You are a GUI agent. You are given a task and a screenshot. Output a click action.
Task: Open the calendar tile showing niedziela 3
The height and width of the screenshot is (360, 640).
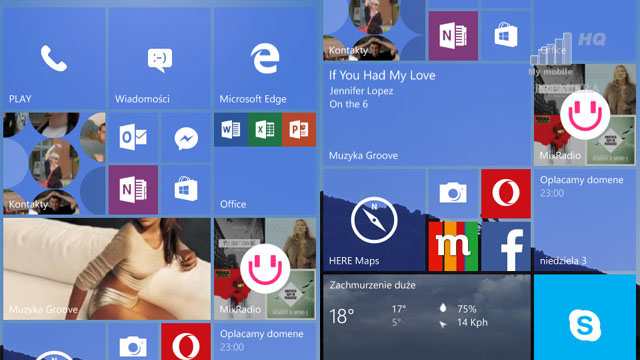point(585,220)
